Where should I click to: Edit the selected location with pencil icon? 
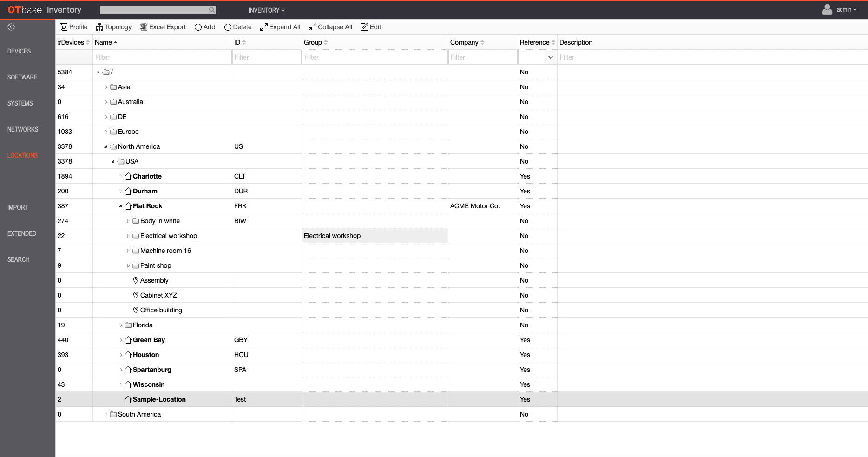(x=364, y=27)
